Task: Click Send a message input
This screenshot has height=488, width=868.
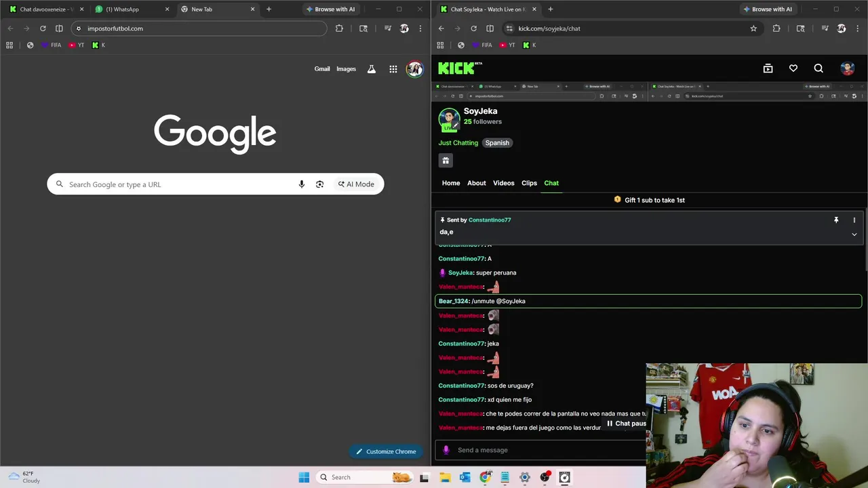Action: [x=540, y=450]
